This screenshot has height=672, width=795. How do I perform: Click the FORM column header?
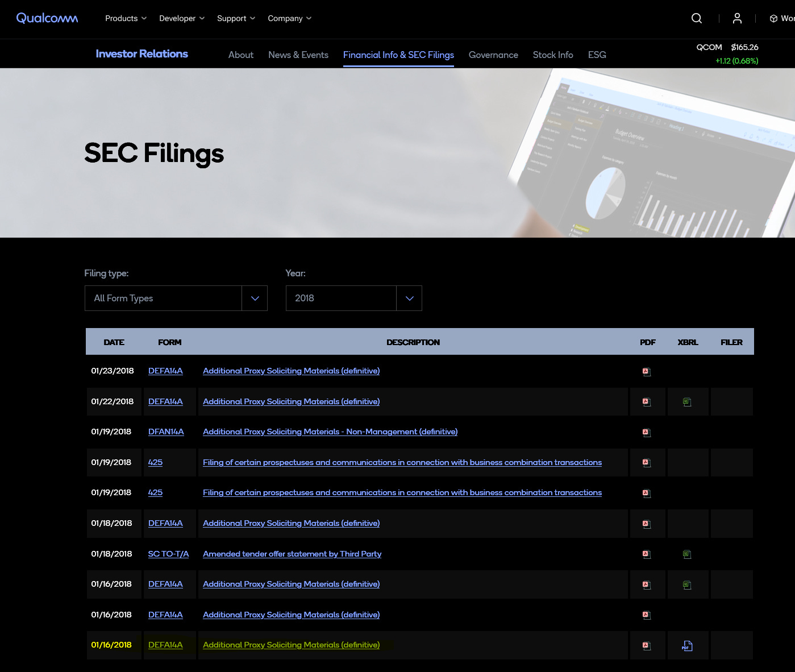coord(170,342)
